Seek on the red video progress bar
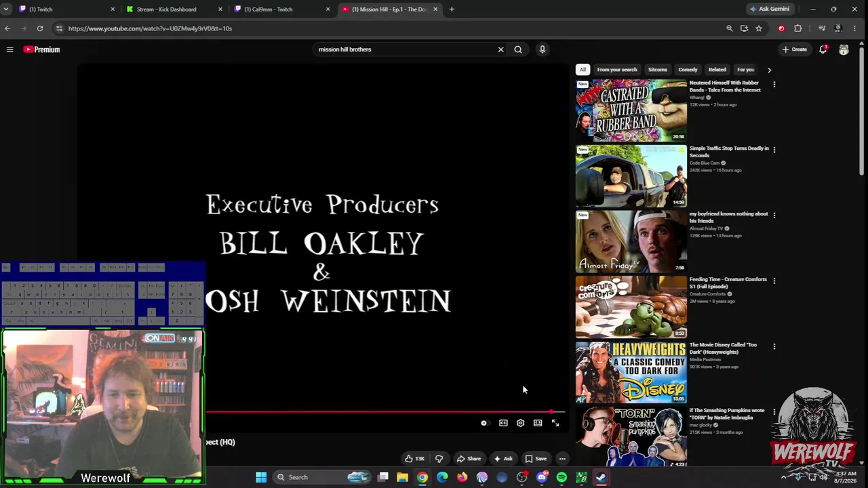Screen dimensions: 868x488 click(x=385, y=411)
